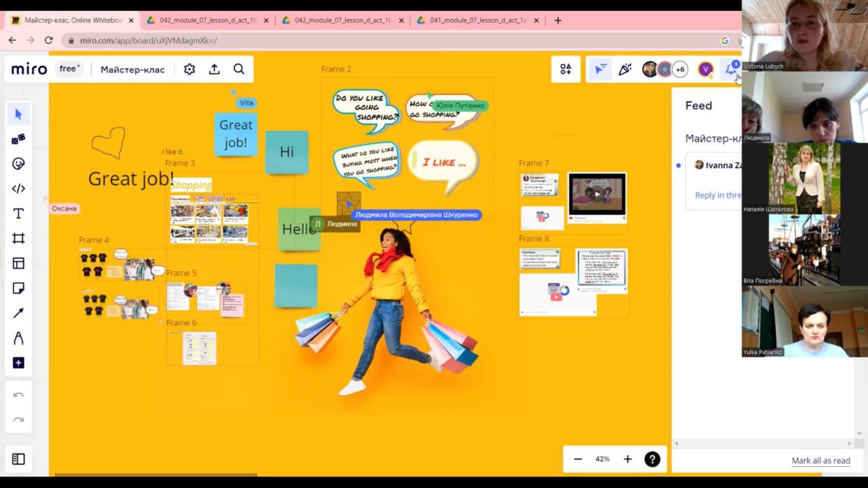Toggle collaborators' cursors icon
The height and width of the screenshot is (488, 868).
599,69
